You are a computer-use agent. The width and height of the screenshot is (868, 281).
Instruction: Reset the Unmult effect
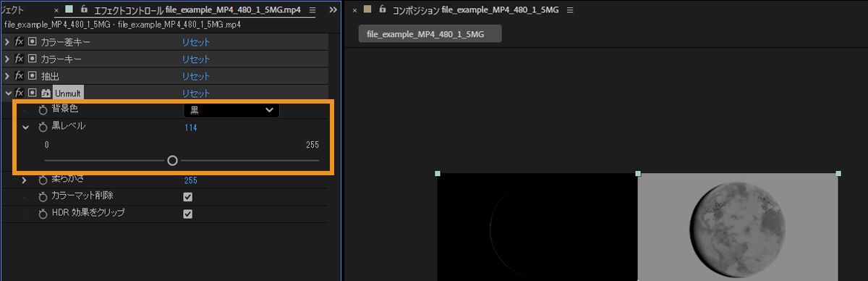pyautogui.click(x=196, y=93)
